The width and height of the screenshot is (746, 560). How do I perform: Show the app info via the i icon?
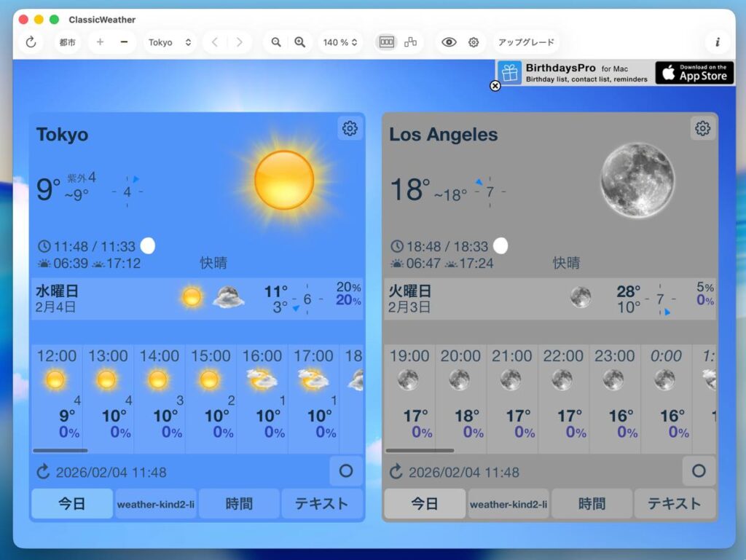[x=717, y=42]
